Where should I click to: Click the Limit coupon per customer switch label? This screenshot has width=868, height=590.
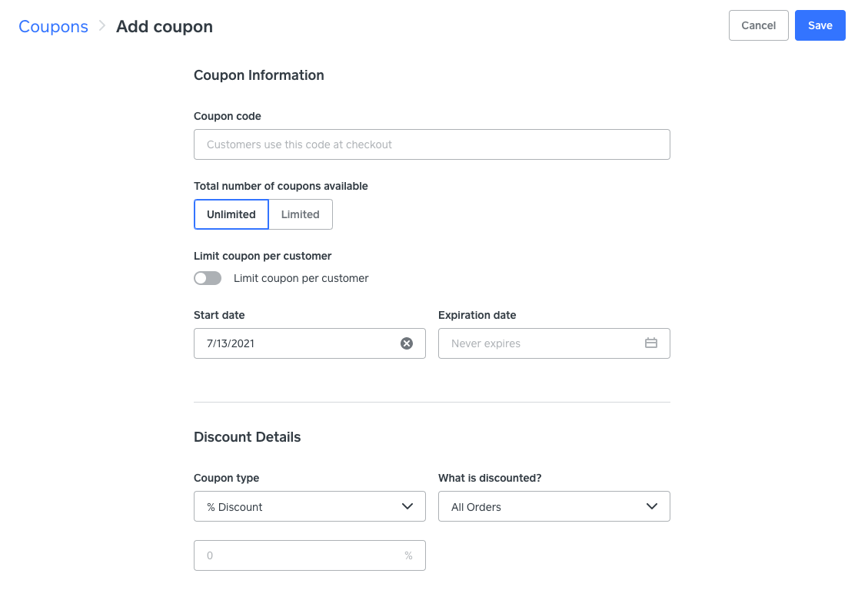click(x=301, y=278)
